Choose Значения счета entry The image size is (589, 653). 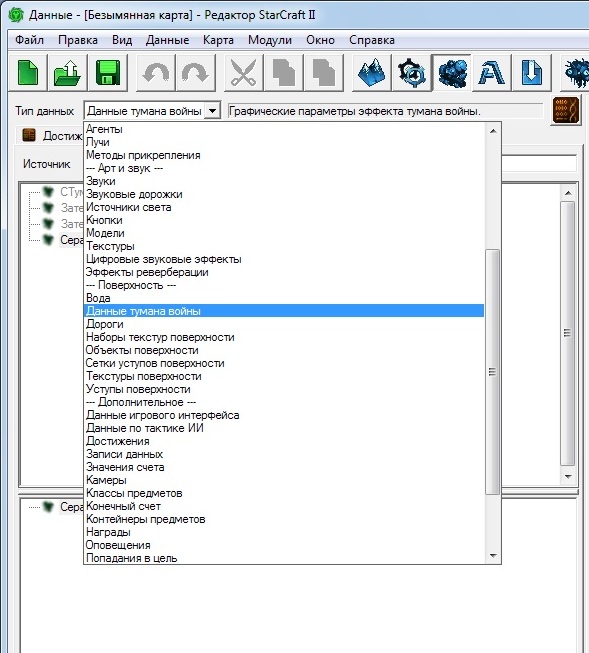(x=284, y=467)
